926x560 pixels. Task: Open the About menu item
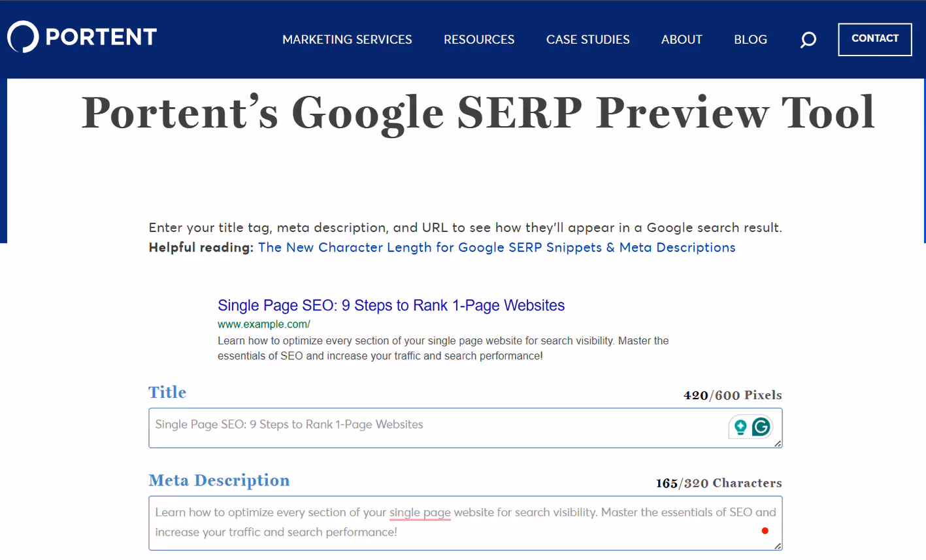pos(682,40)
